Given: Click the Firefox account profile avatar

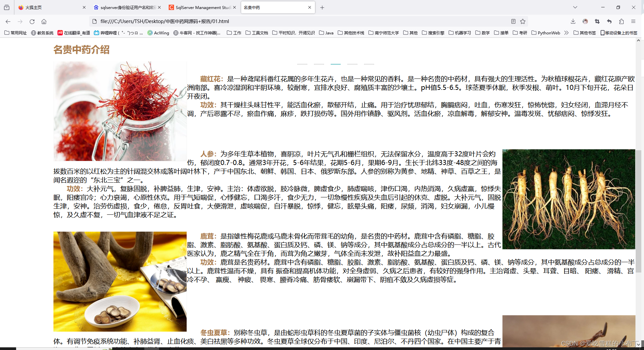Looking at the screenshot, I should tap(585, 21).
